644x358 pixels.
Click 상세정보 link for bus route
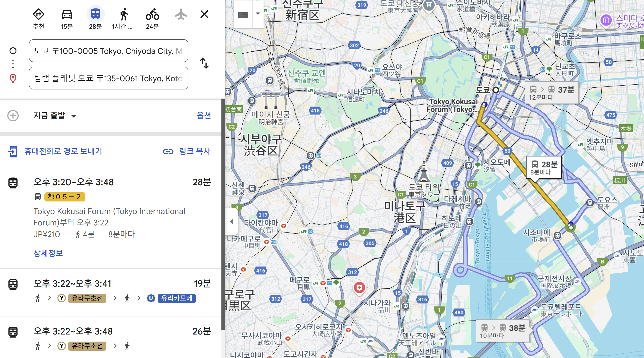point(48,253)
